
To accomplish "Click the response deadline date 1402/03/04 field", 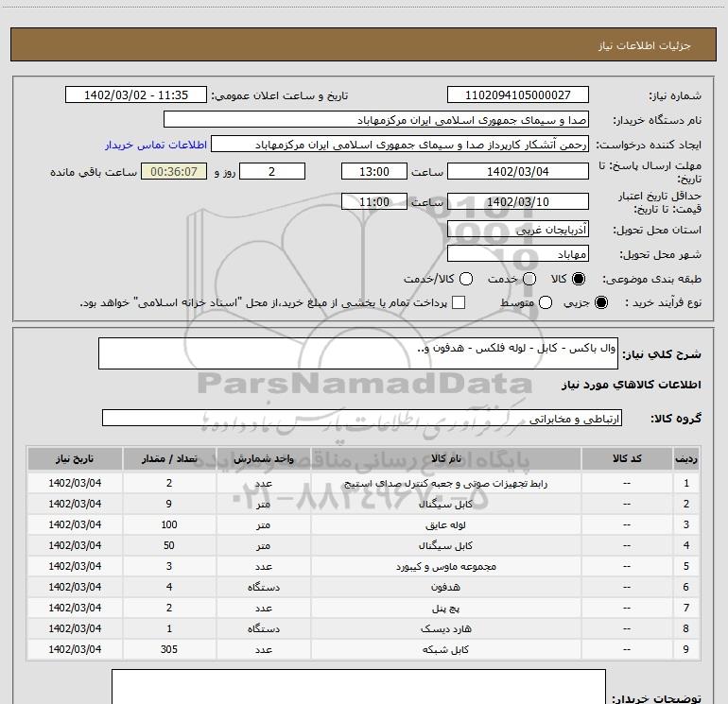I will coord(518,171).
